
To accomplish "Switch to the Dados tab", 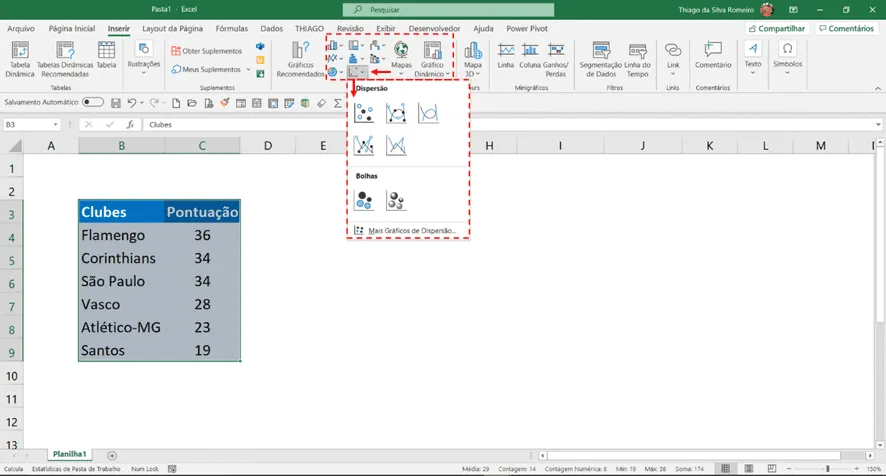I will pyautogui.click(x=271, y=28).
